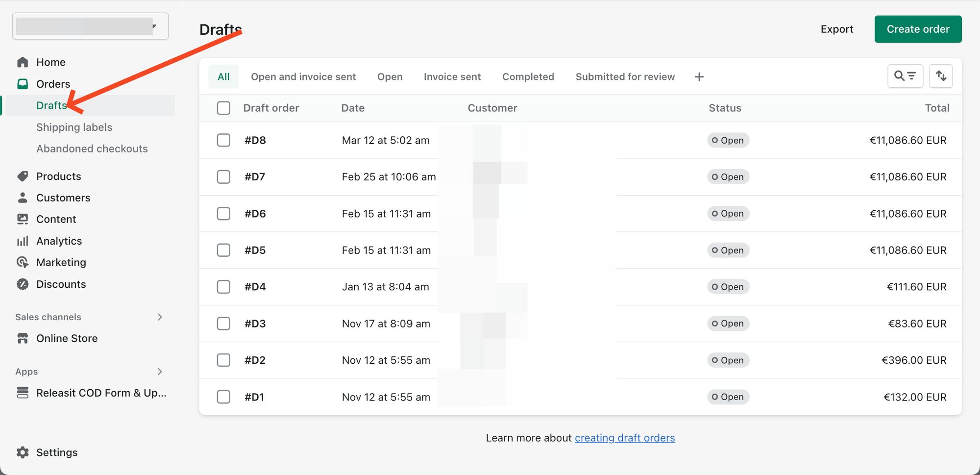Viewport: 980px width, 475px height.
Task: Click the Open status badge for #D1
Action: pyautogui.click(x=728, y=397)
